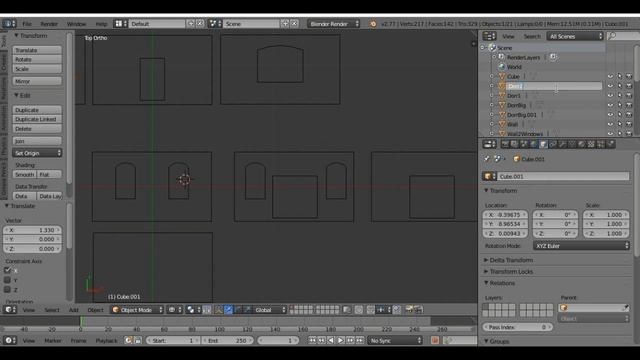Image resolution: width=640 pixels, height=360 pixels.
Task: Click the play reverse button in timeline
Action: click(331, 340)
